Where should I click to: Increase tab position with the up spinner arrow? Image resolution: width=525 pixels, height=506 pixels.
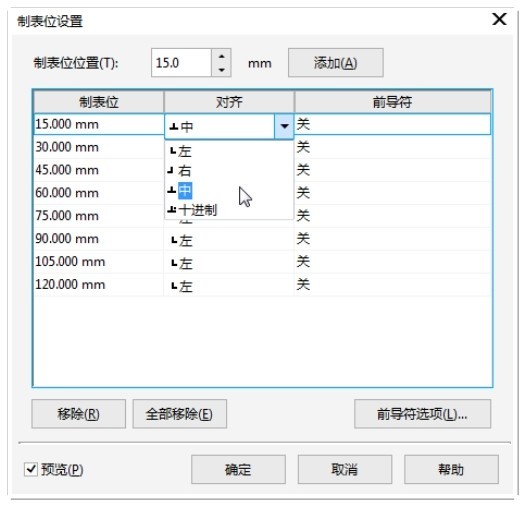pos(221,56)
